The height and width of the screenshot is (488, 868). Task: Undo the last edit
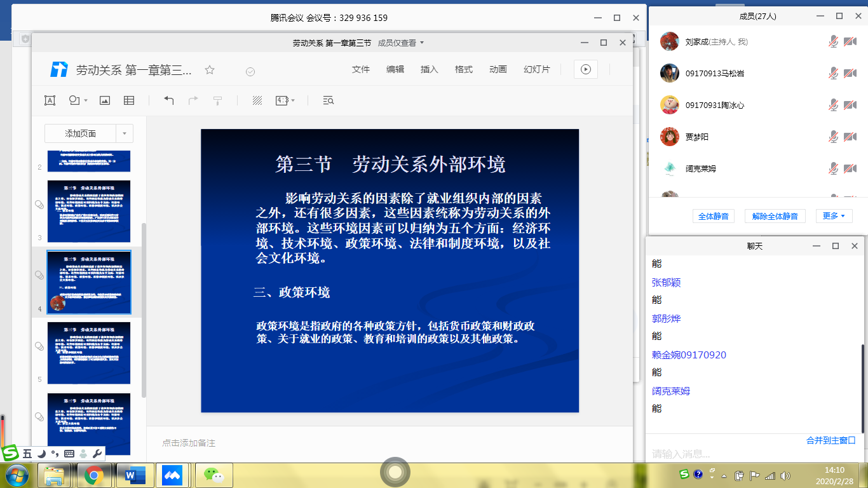(x=168, y=100)
